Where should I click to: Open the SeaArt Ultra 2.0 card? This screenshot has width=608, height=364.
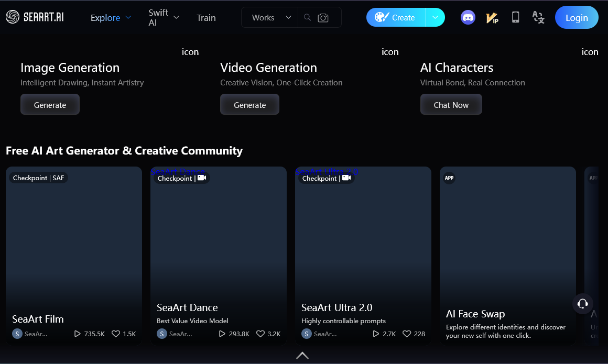coord(363,256)
